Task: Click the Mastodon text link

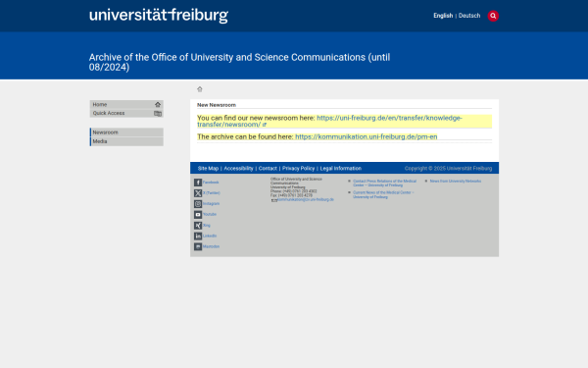Action: [211, 246]
